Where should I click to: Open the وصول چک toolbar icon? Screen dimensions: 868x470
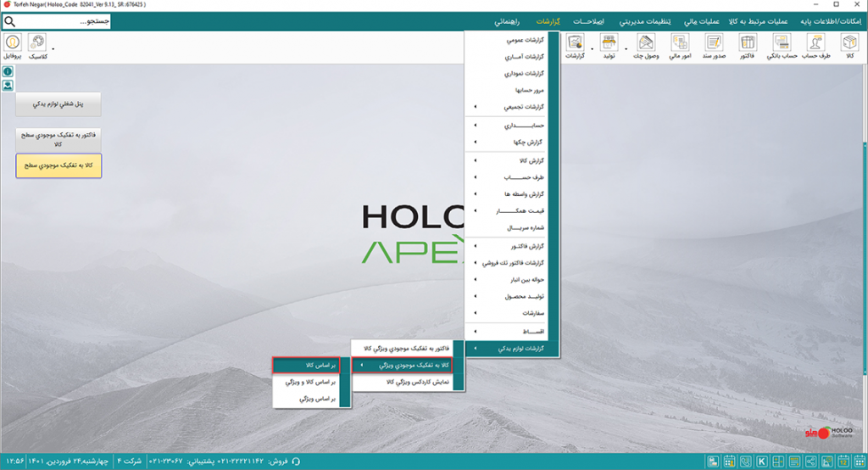646,46
